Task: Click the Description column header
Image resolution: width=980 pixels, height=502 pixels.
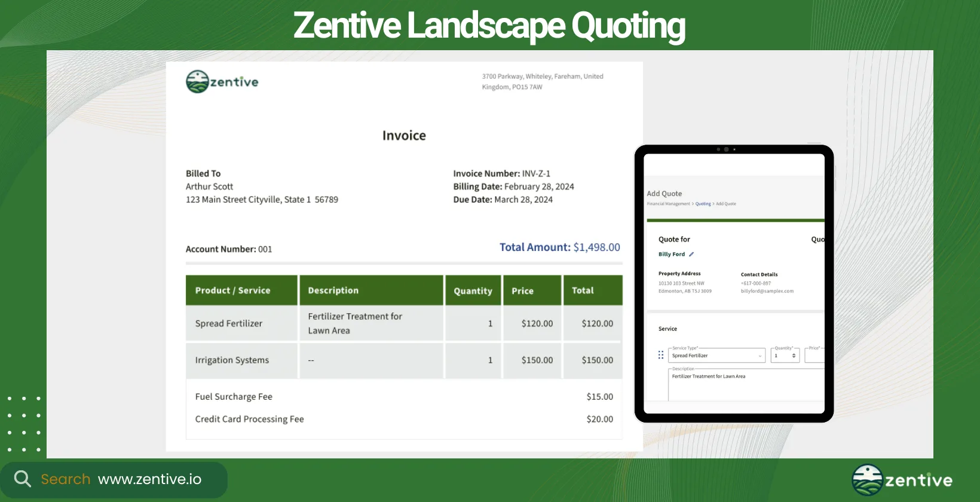Action: point(371,290)
